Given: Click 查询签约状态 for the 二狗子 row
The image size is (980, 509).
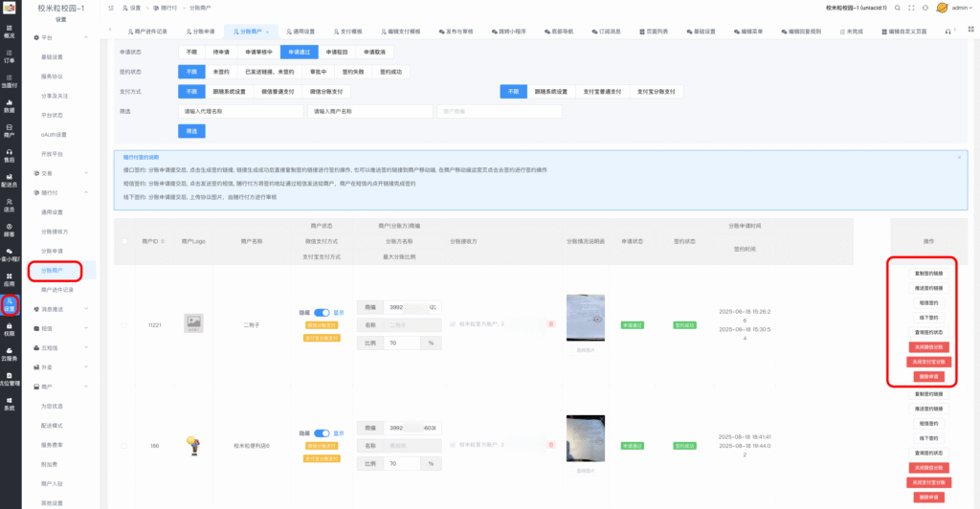Looking at the screenshot, I should [928, 332].
